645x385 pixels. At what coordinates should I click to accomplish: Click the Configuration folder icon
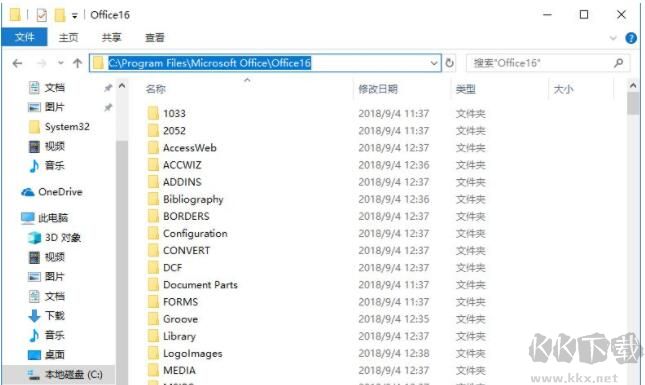pyautogui.click(x=153, y=233)
